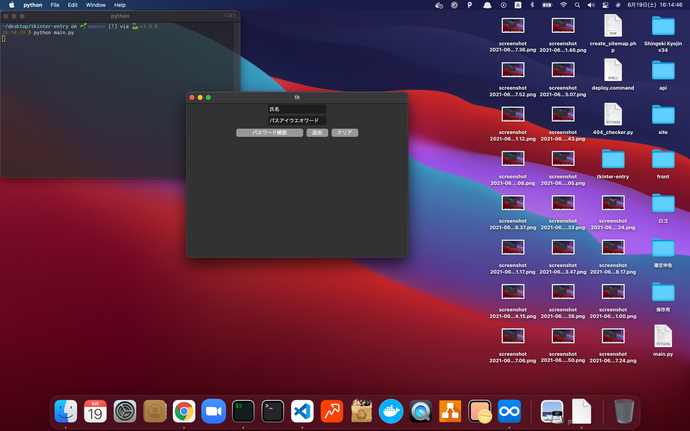Screen dimensions: 690x431
Task: Open the recycling box app in Dock
Action: [361, 411]
